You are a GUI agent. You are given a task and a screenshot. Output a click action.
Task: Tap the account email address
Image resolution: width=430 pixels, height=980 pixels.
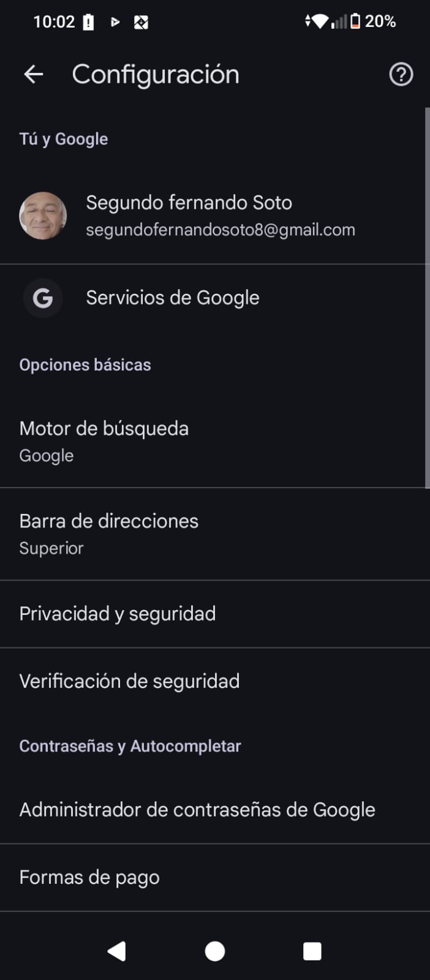tap(221, 230)
